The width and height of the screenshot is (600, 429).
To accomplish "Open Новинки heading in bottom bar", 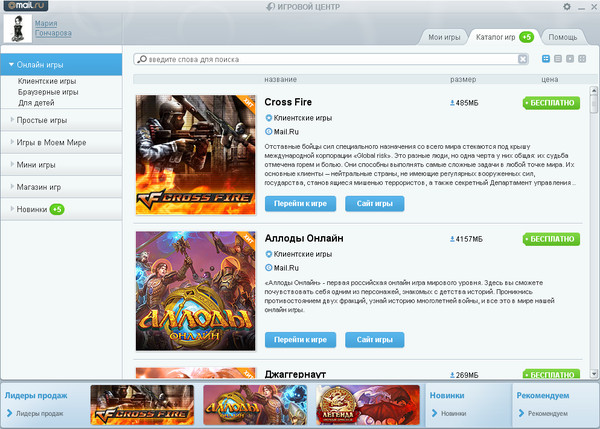I will [x=447, y=396].
